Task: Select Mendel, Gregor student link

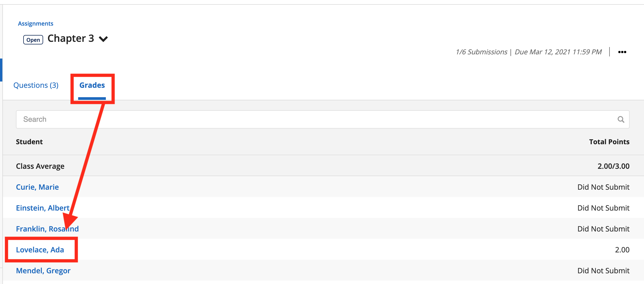Action: tap(43, 271)
